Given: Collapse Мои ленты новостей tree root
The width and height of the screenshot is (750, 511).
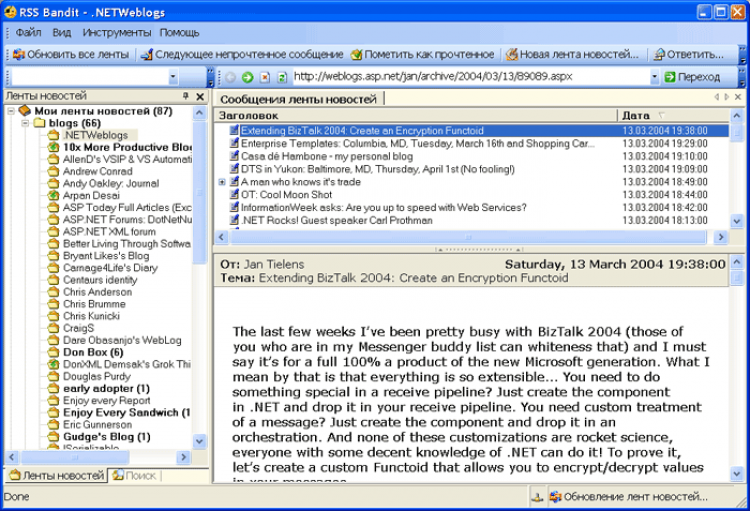Looking at the screenshot, I should (11, 111).
